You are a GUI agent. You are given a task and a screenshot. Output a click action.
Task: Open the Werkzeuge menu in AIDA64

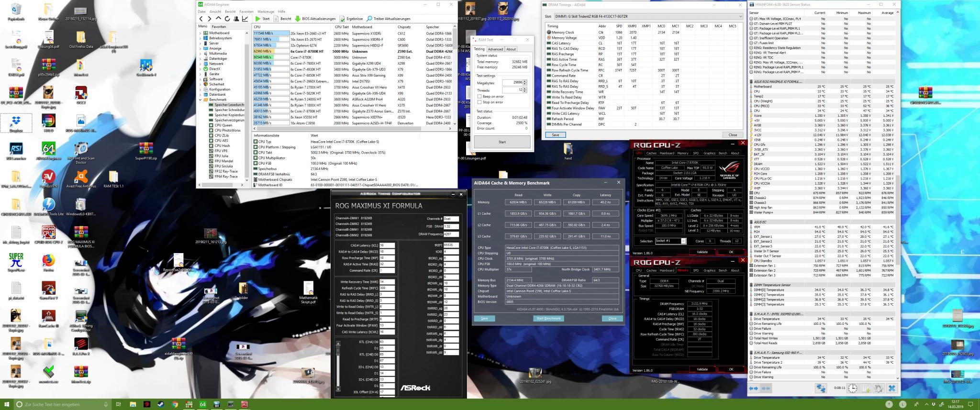tap(266, 11)
